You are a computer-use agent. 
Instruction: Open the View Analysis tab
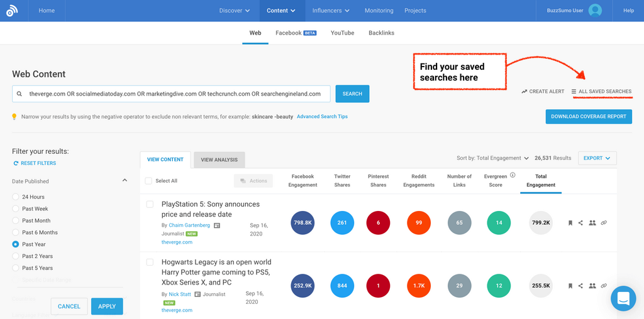click(219, 159)
